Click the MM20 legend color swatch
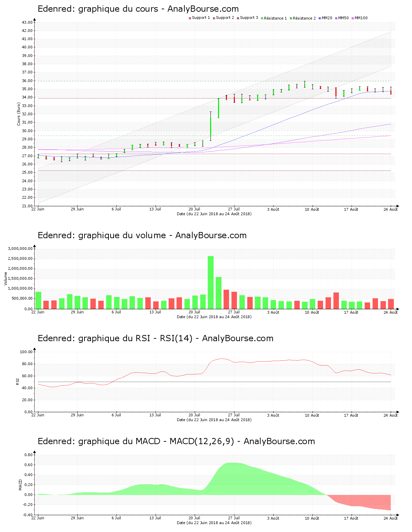Viewport: 412px width, 532px height. point(320,18)
